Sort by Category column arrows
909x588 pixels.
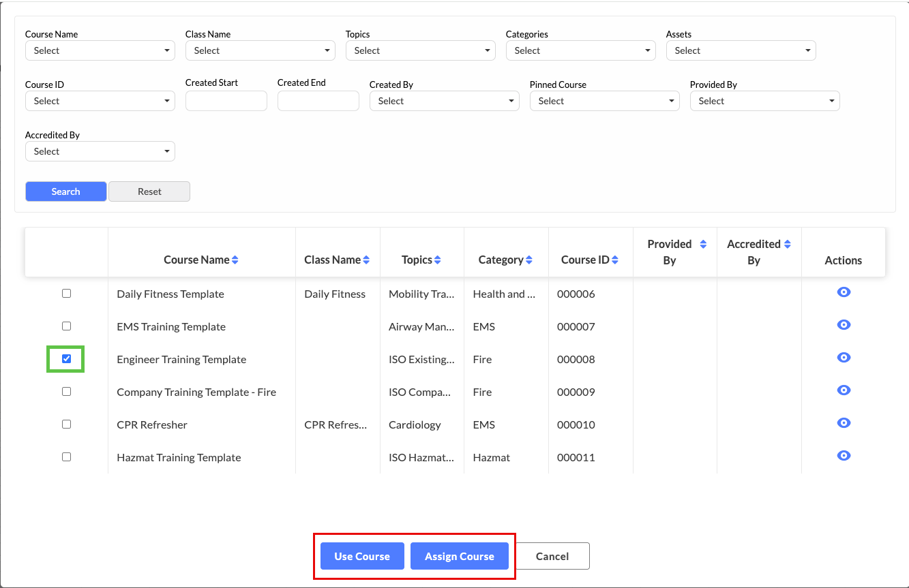(529, 260)
